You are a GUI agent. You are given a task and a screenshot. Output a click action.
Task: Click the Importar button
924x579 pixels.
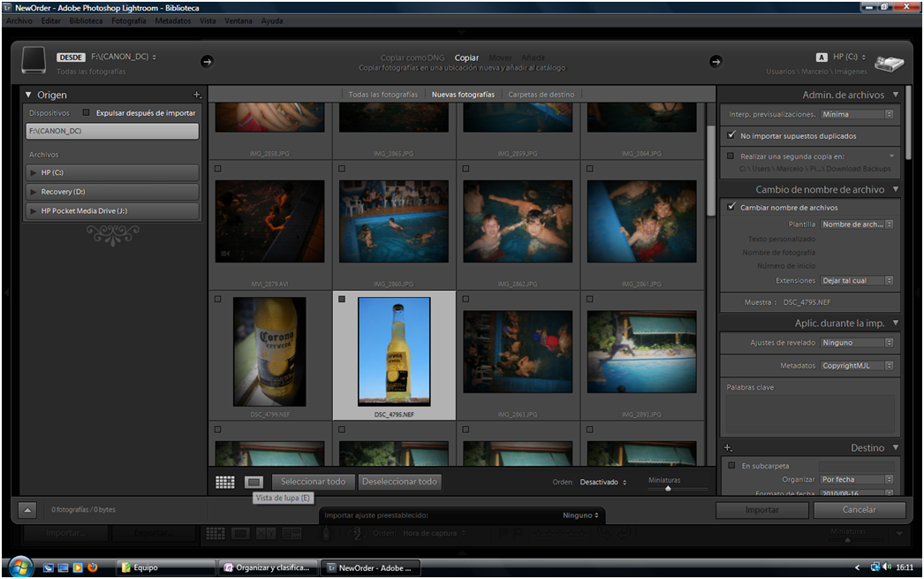coord(762,510)
